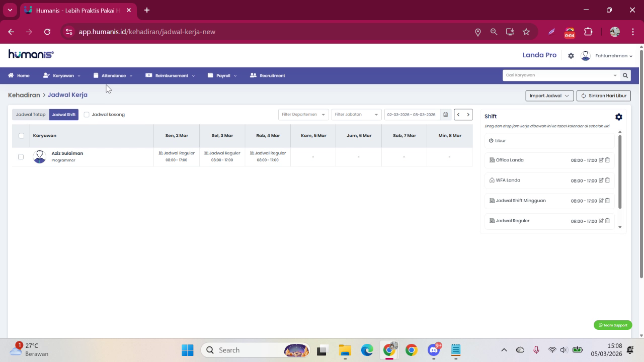The width and height of the screenshot is (644, 362).
Task: Switch to Jadwal Tetap tab
Action: [31, 115]
